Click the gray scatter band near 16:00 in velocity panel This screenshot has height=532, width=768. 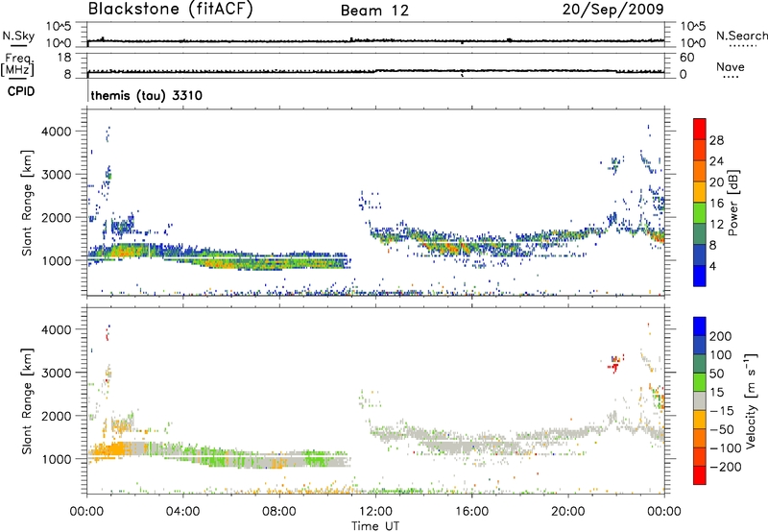[470, 445]
